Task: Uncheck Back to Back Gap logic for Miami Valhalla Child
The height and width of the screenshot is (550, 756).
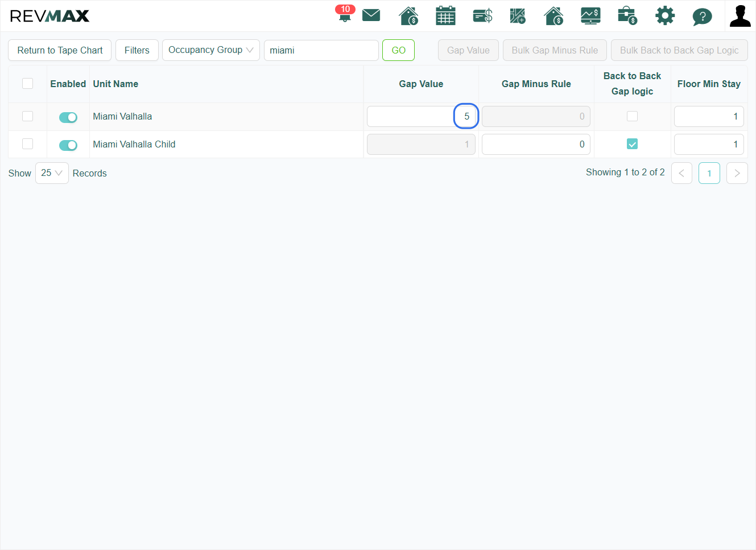Action: pos(632,144)
